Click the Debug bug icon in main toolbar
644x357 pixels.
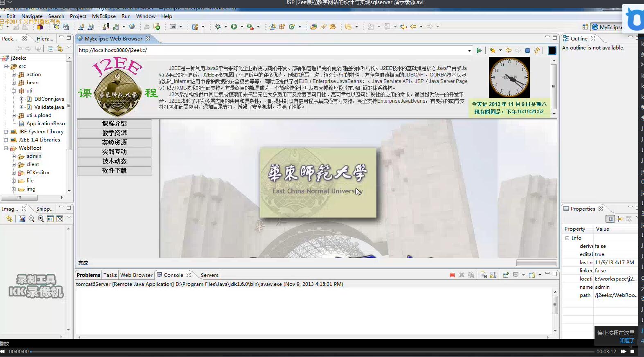click(x=218, y=27)
